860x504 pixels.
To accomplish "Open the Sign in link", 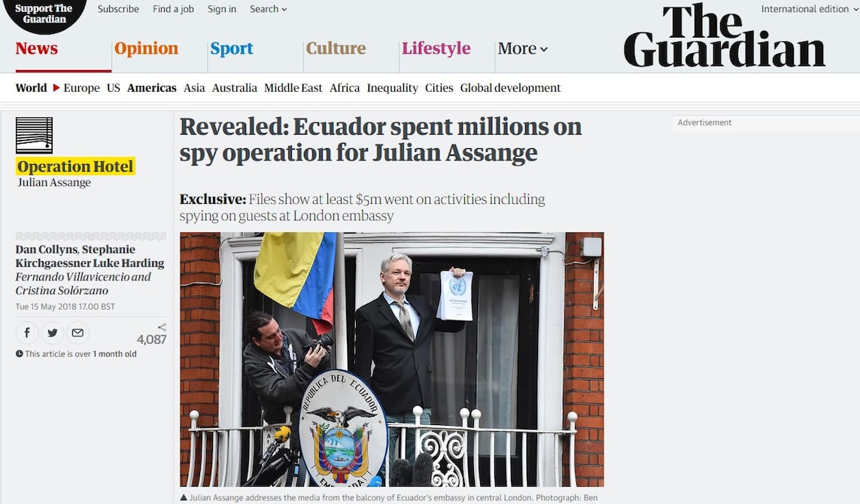I will tap(221, 9).
